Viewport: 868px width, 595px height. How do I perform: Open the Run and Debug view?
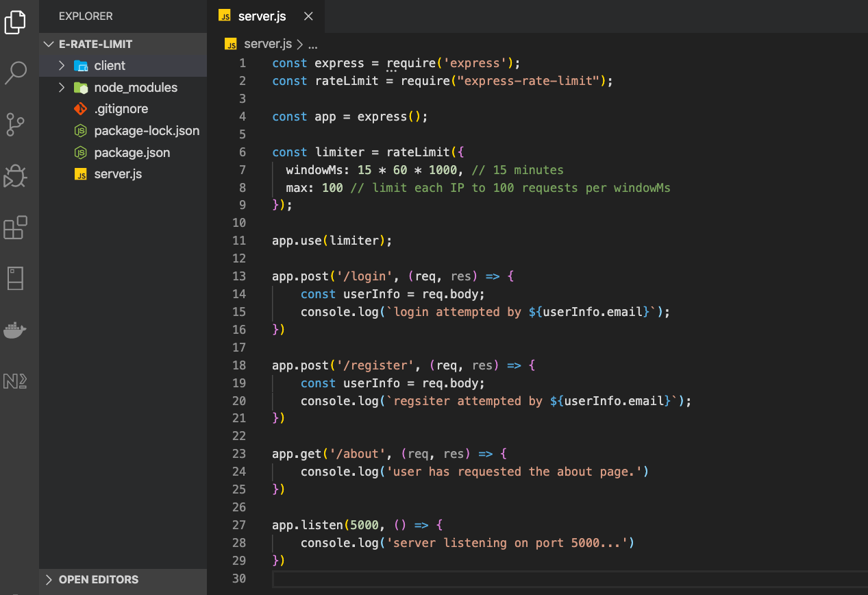tap(15, 176)
